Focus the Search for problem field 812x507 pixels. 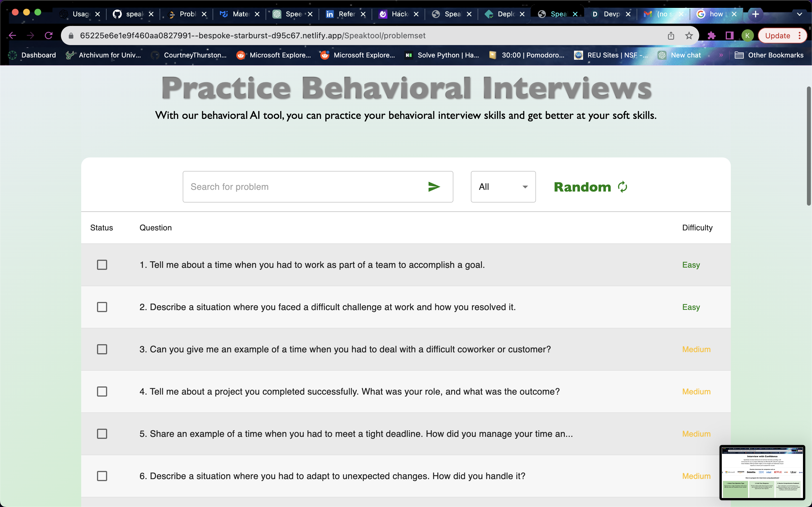click(x=302, y=187)
